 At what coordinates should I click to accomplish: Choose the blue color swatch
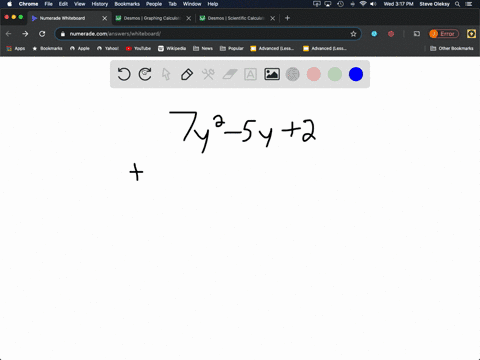pos(356,74)
